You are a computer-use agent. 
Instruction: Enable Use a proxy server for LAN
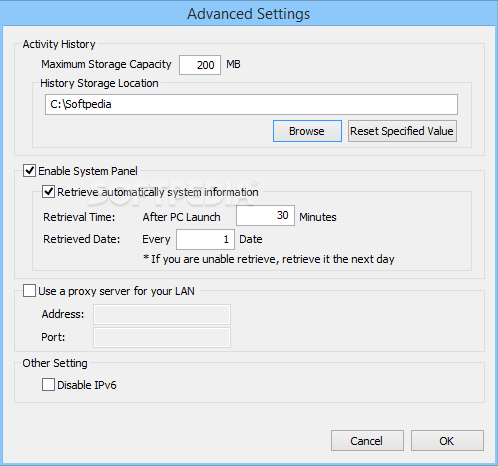29,291
